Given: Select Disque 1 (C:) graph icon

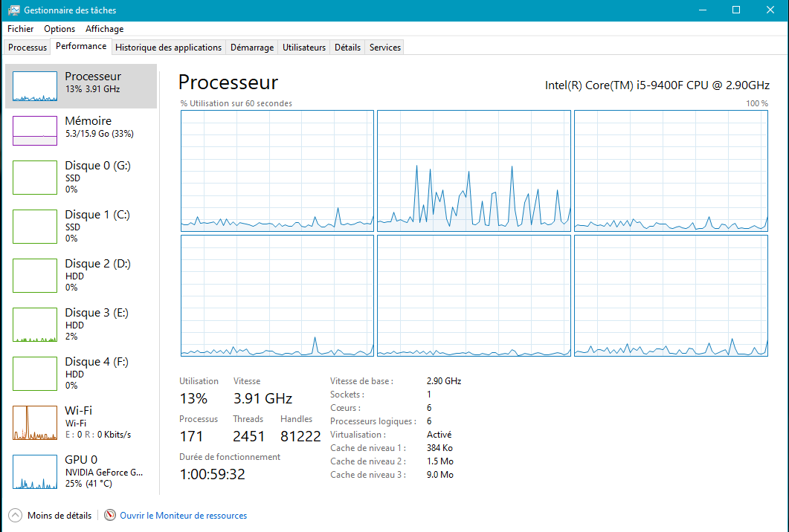Looking at the screenshot, I should [x=35, y=227].
